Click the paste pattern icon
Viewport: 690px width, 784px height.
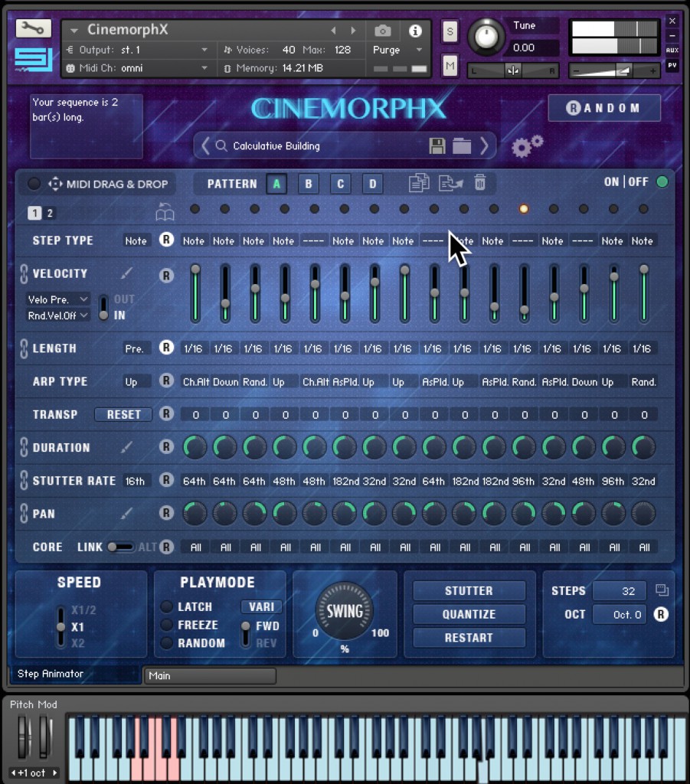coord(450,183)
